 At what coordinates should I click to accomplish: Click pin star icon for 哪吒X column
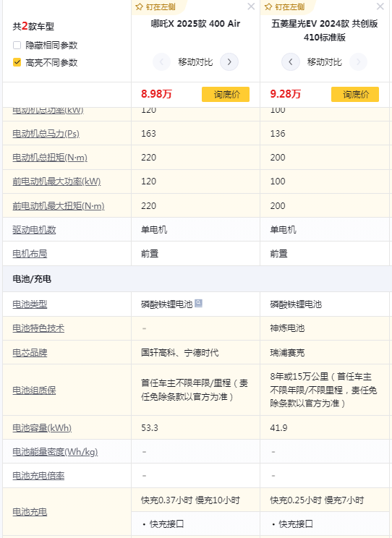(139, 7)
